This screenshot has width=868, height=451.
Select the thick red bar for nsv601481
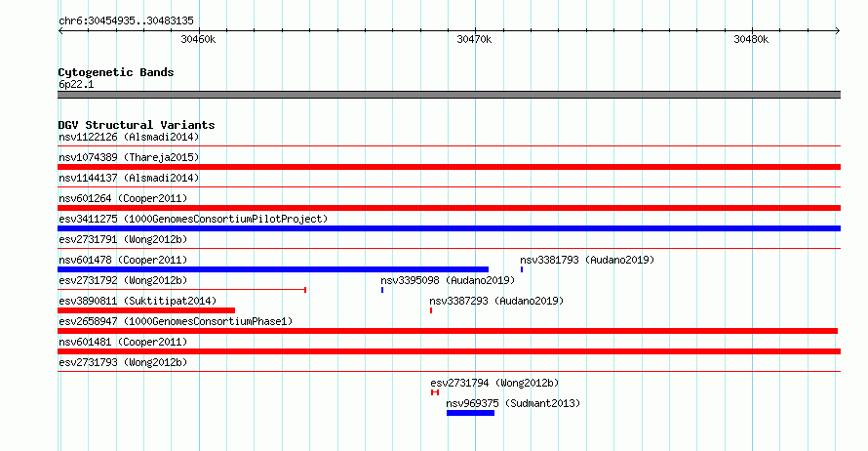[x=449, y=351]
